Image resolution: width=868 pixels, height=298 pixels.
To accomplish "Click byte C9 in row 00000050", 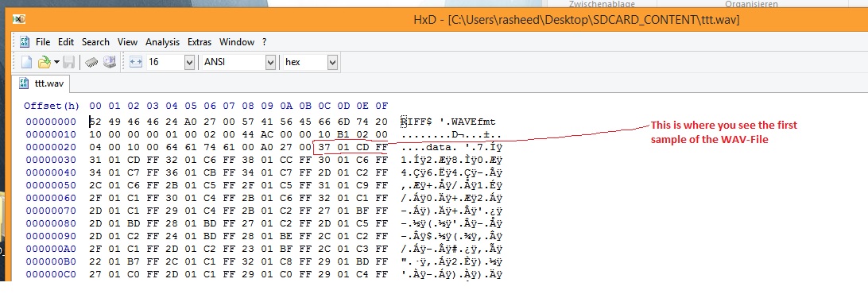I will [362, 186].
